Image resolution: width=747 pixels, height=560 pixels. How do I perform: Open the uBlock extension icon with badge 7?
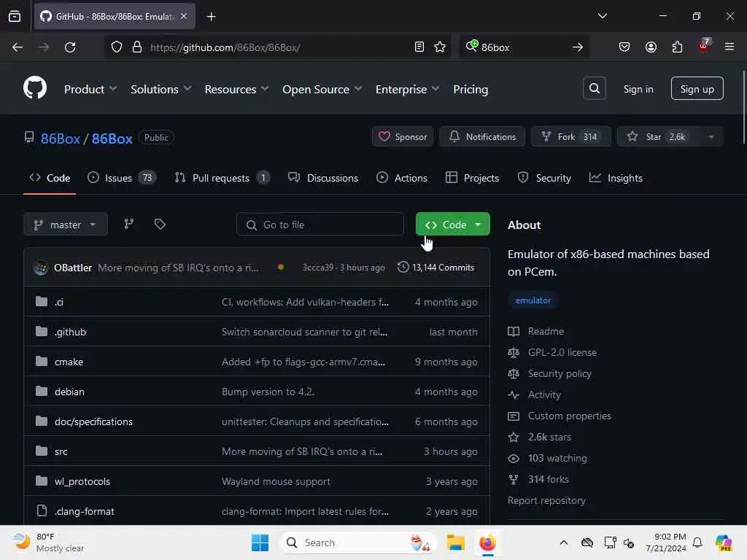pyautogui.click(x=704, y=46)
